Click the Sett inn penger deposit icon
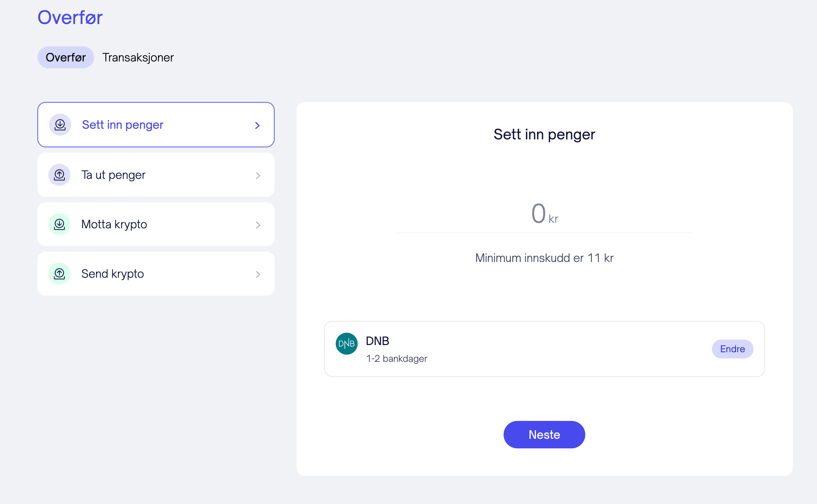Image resolution: width=817 pixels, height=504 pixels. click(60, 125)
